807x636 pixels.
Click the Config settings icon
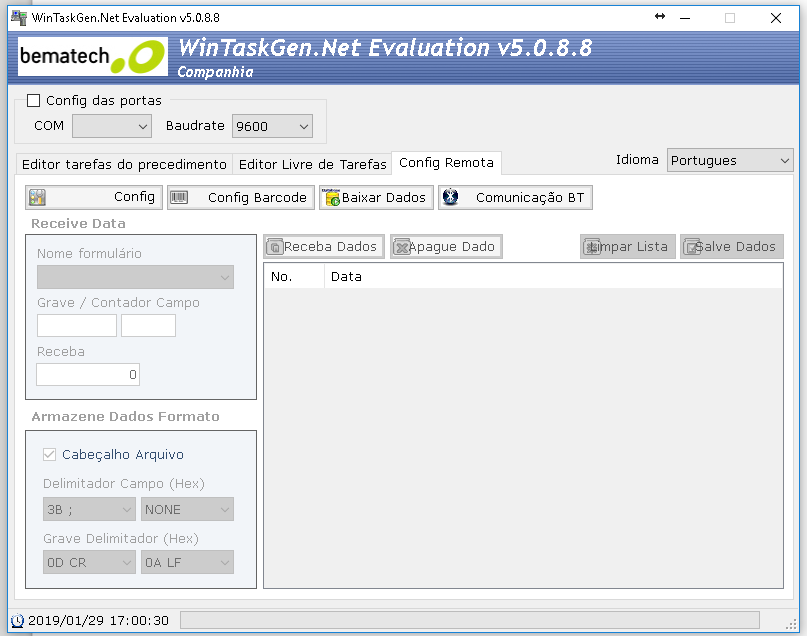(37, 197)
